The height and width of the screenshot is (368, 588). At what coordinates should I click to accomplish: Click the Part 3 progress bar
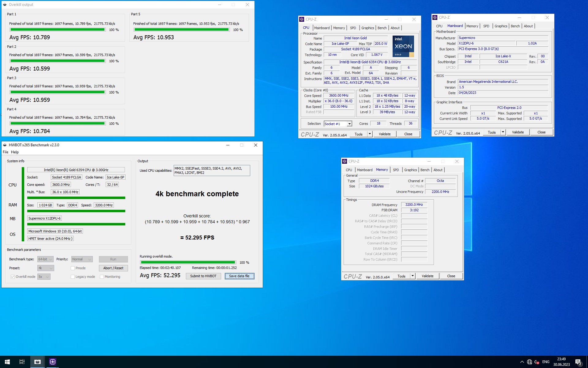coord(57,92)
